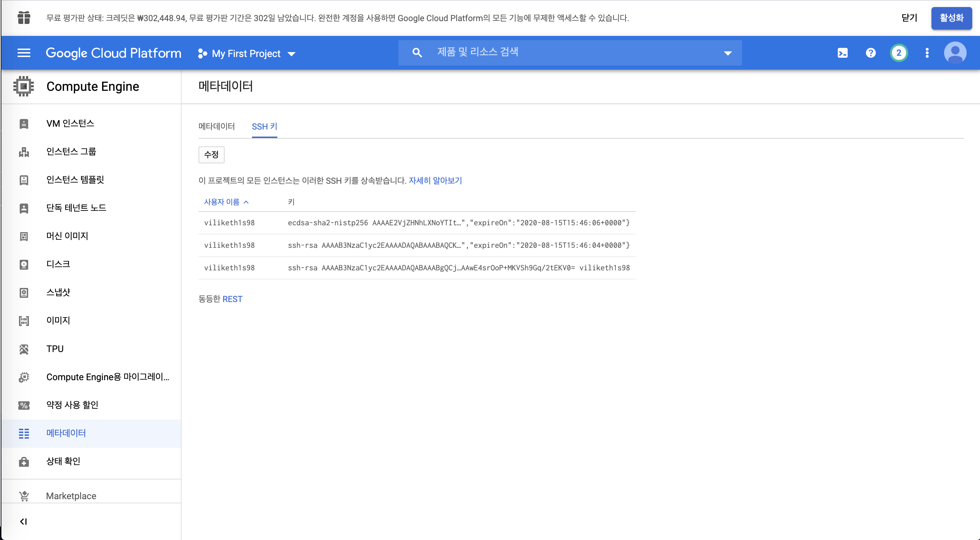This screenshot has height=540, width=980.
Task: Click the 디스크 disks icon in sidebar
Action: (x=24, y=264)
